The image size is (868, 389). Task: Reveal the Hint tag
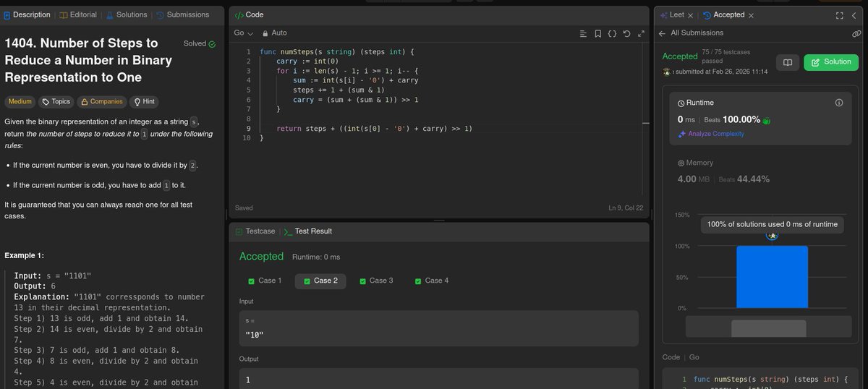click(143, 102)
